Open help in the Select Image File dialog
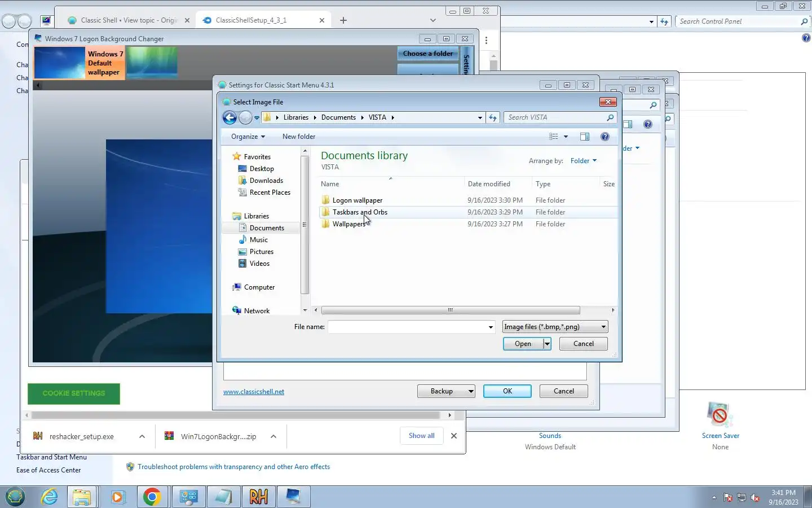The width and height of the screenshot is (812, 508). tap(605, 137)
